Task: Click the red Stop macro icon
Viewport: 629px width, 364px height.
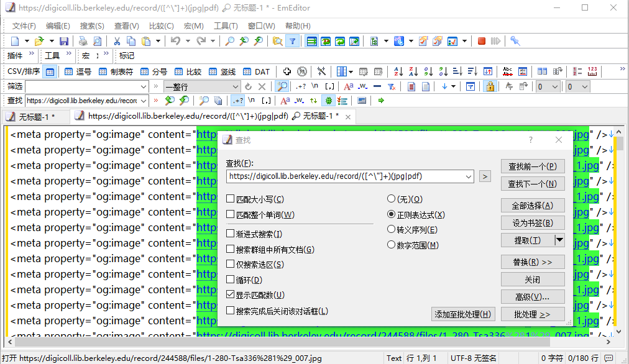Action: click(482, 41)
